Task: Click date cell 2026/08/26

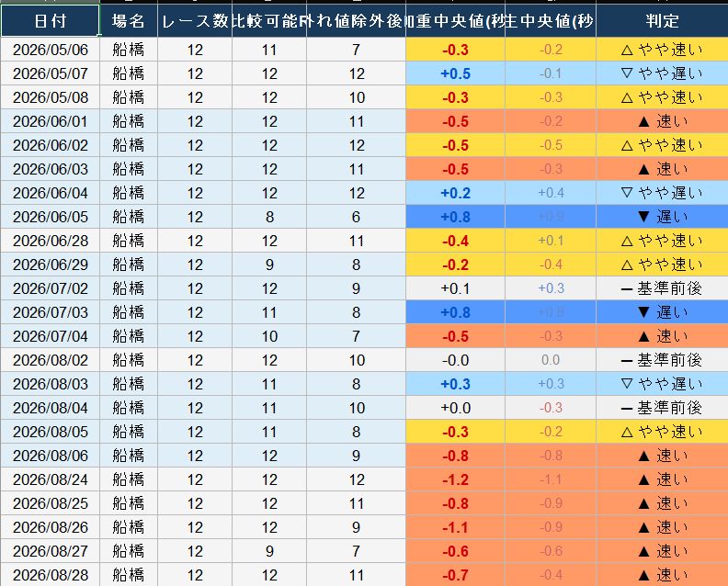Action: pyautogui.click(x=51, y=527)
